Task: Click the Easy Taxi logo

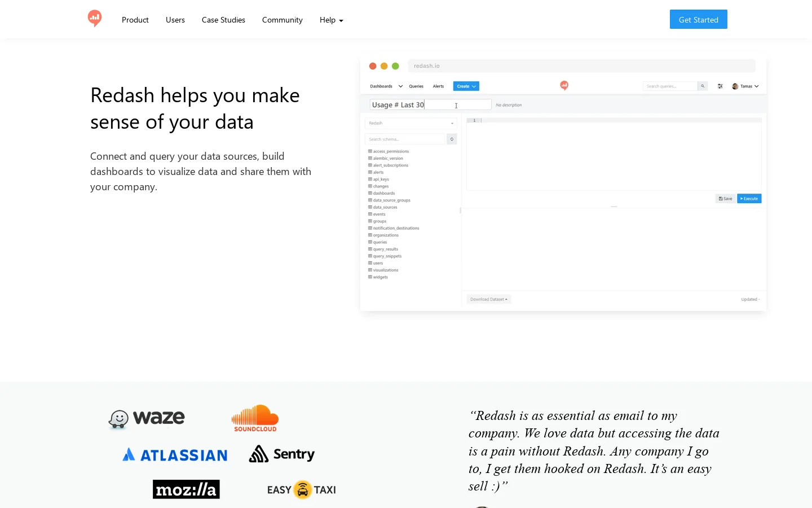Action: [302, 489]
